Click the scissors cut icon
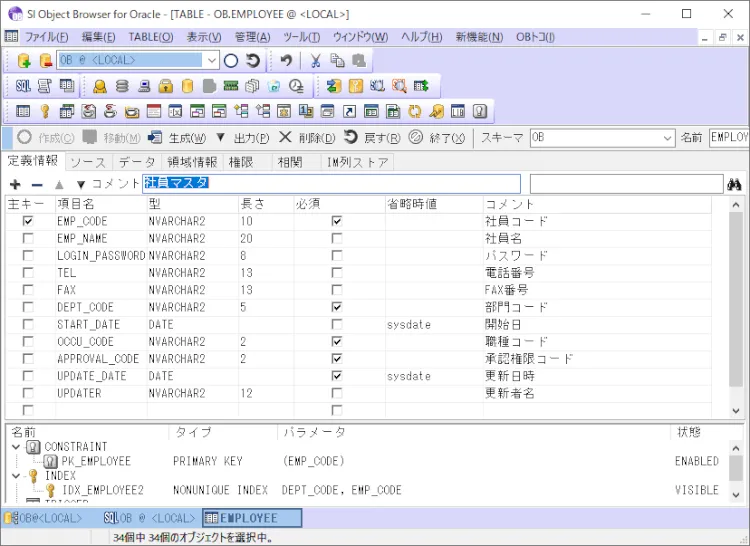This screenshot has height=546, width=750. (x=315, y=60)
